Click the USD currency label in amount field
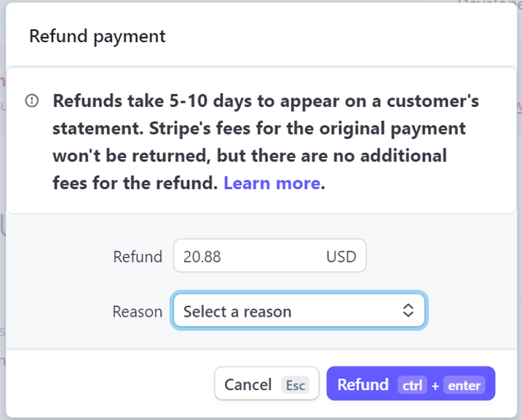The image size is (522, 420). coord(341,256)
